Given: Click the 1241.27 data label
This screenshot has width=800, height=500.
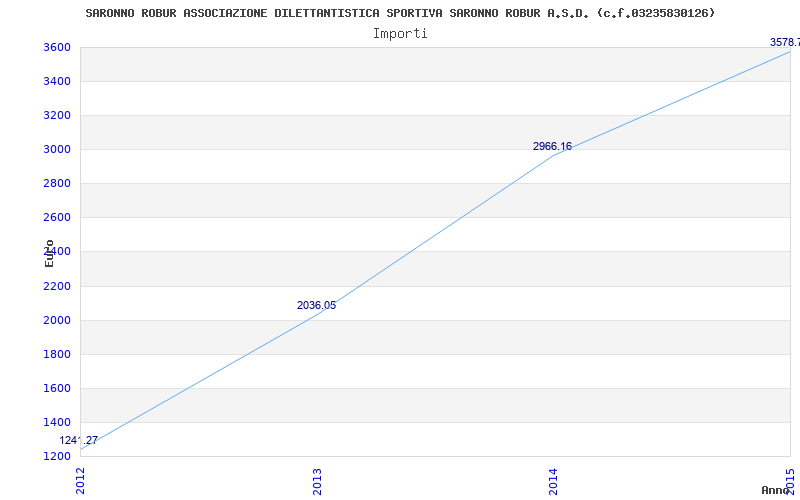Looking at the screenshot, I should [x=79, y=440].
